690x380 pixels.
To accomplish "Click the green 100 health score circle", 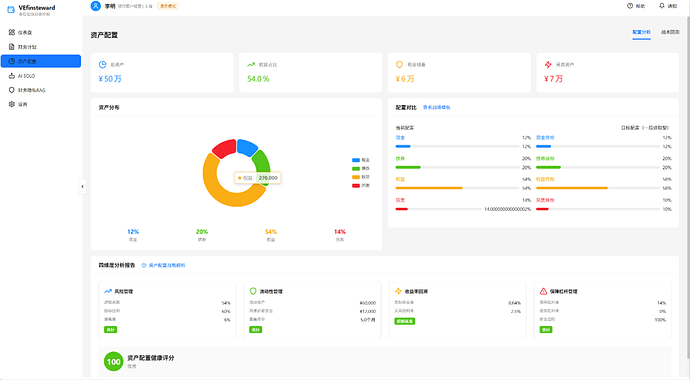I will [x=114, y=362].
